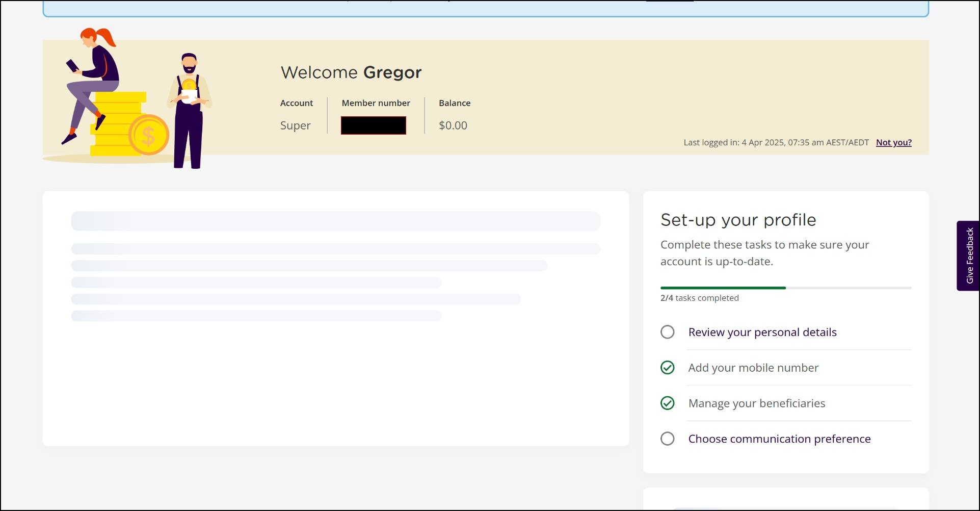Screen dimensions: 980x511
Task: Open the Give Feedback side tab
Action: point(969,256)
